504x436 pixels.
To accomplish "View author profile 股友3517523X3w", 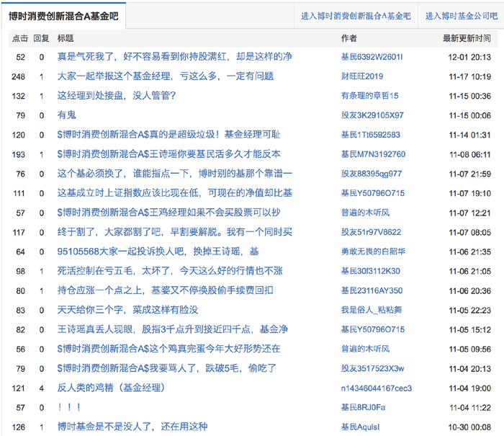I will pyautogui.click(x=372, y=368).
